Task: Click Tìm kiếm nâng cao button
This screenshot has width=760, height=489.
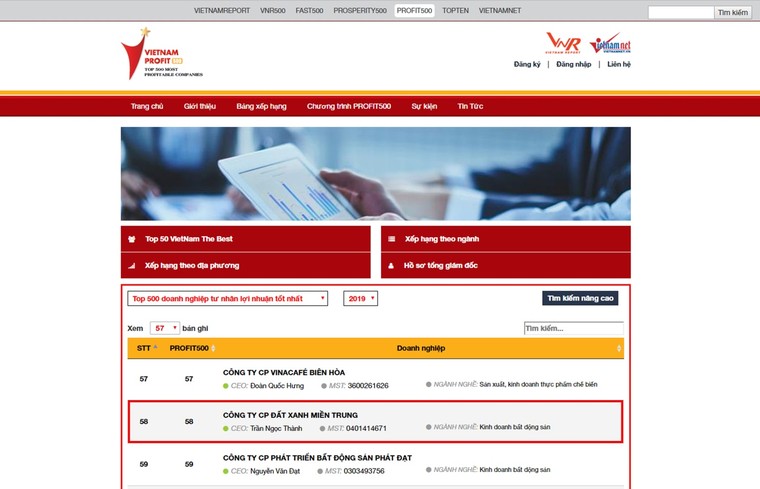Action: coord(580,298)
